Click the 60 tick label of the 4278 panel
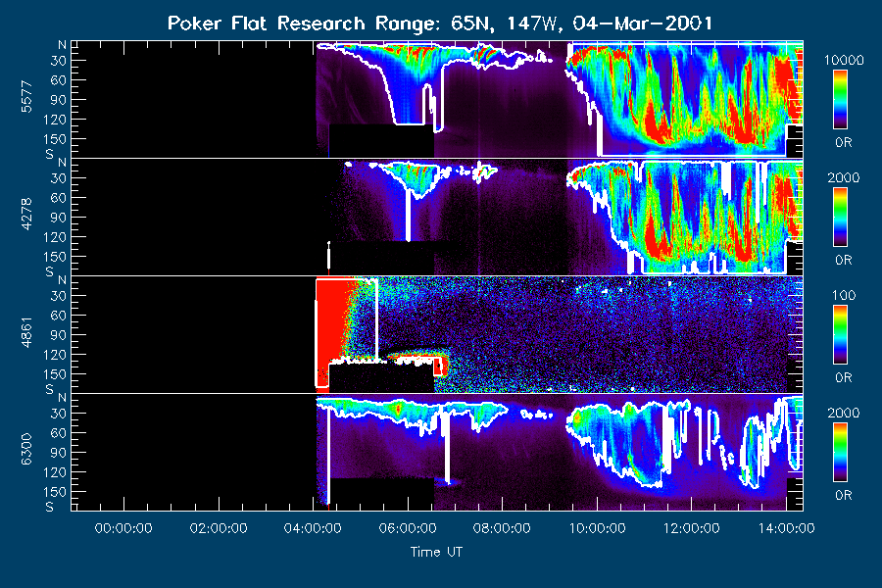 pyautogui.click(x=59, y=198)
